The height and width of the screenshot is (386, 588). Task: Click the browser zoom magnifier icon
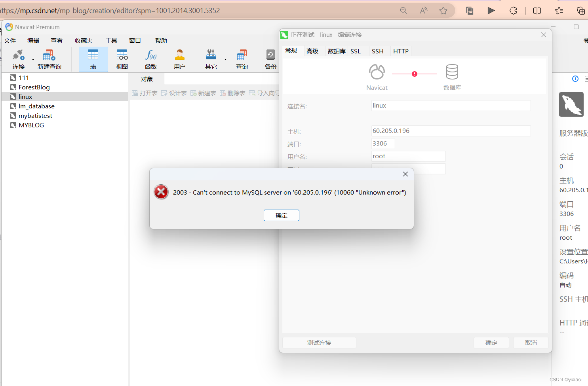pyautogui.click(x=403, y=11)
